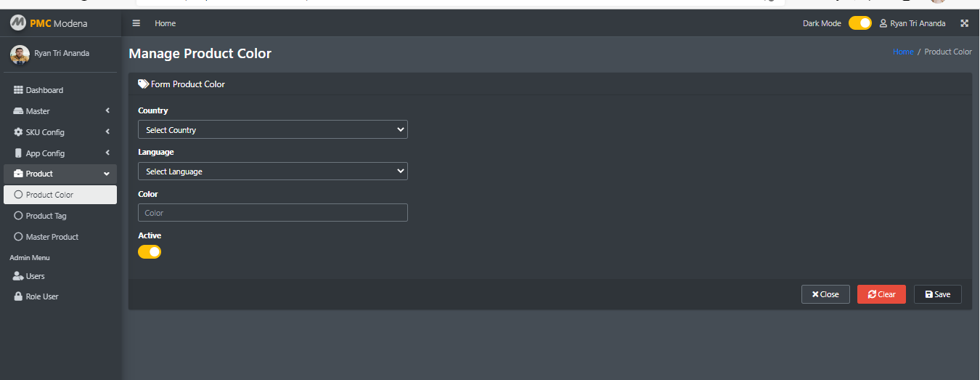The height and width of the screenshot is (380, 980).
Task: Click the Users icon under Admin Menu
Action: (19, 276)
